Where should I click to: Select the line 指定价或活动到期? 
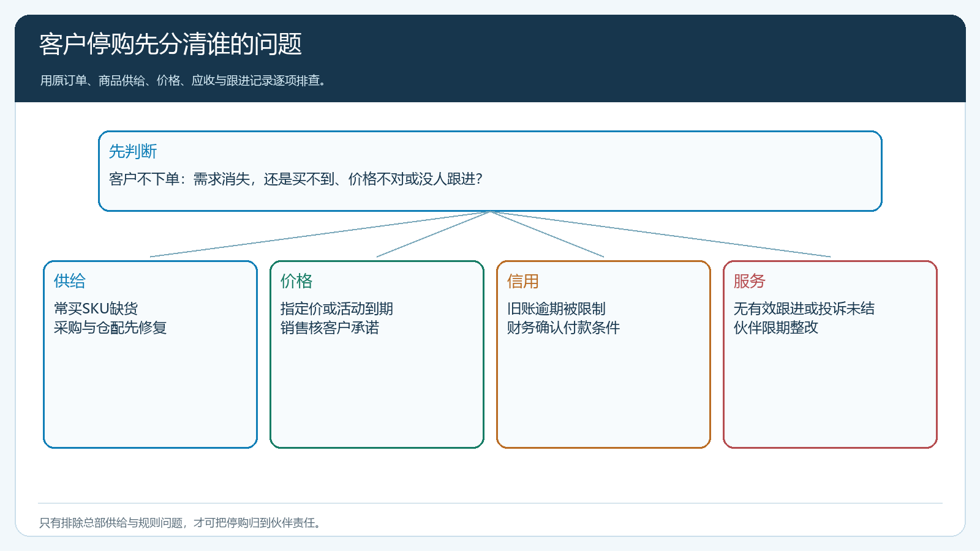coord(336,309)
